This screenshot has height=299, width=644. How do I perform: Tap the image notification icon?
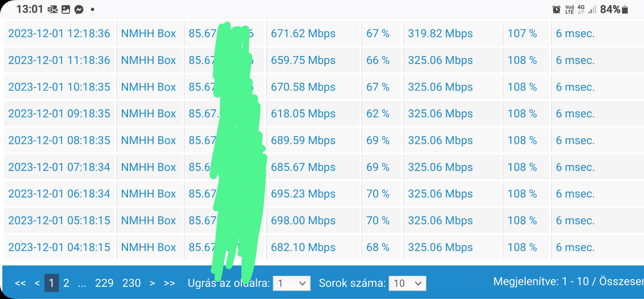66,10
